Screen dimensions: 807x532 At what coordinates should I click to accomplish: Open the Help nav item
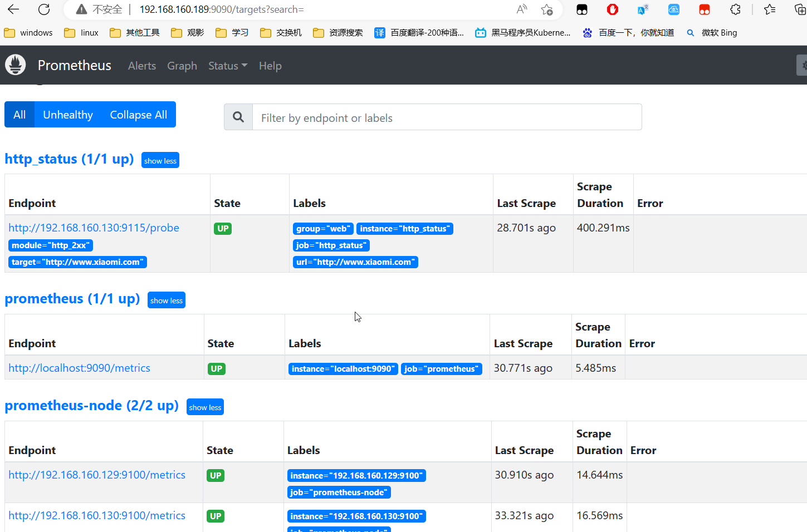click(x=270, y=66)
